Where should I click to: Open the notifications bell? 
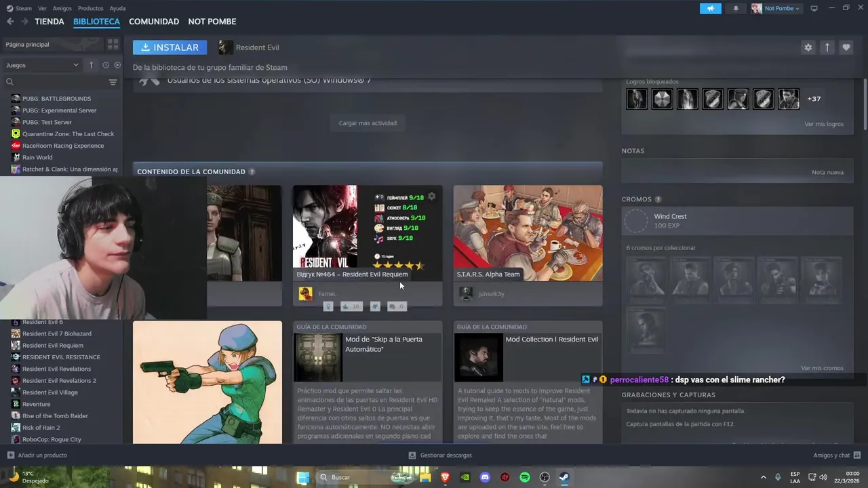(736, 8)
